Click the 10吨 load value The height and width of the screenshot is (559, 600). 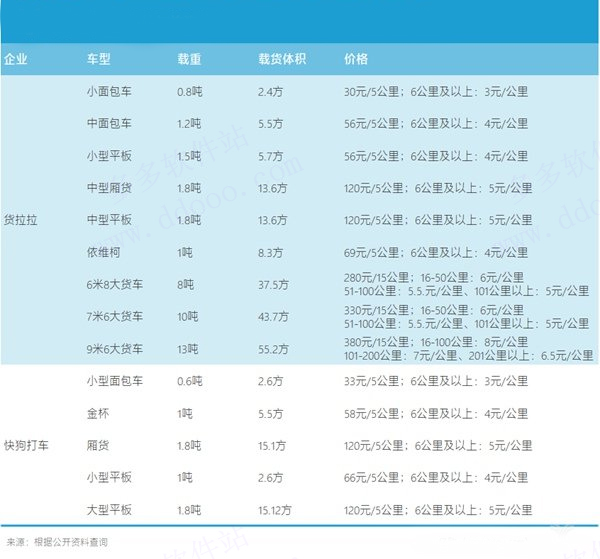click(x=188, y=317)
